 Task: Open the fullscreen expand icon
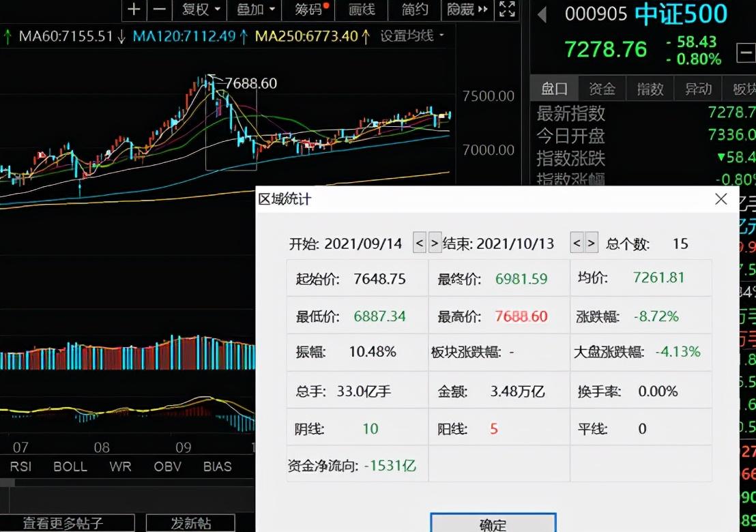[x=507, y=9]
